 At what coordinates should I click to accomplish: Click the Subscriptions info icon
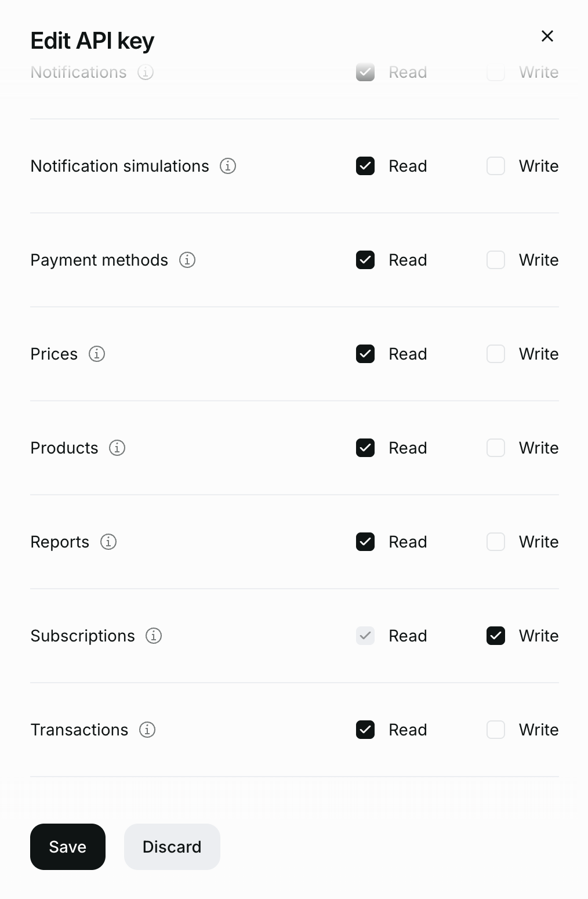pos(154,636)
